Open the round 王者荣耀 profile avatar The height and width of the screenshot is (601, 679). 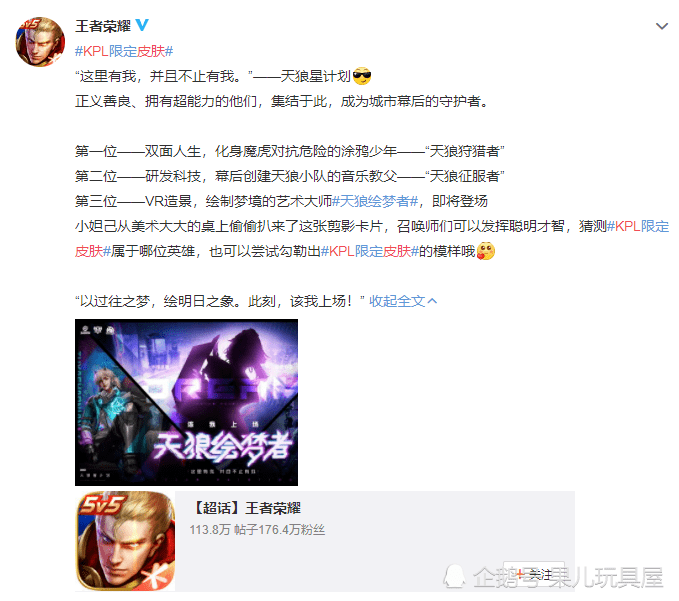point(40,42)
